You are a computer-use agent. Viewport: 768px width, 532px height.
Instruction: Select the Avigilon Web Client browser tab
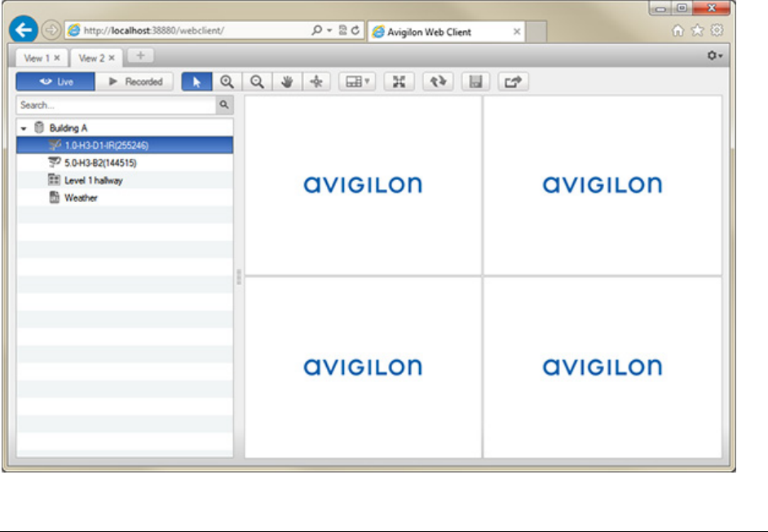(x=446, y=32)
